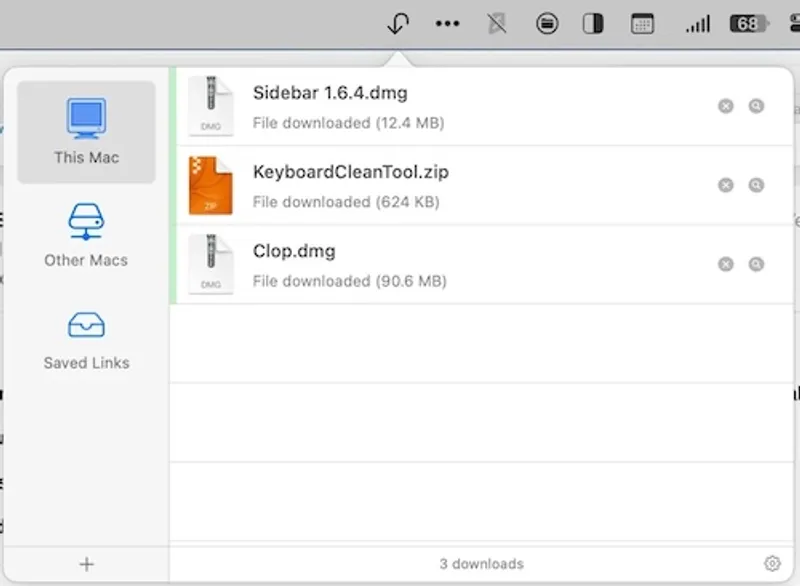Switch to Other Macs section
Screen dimensions: 800x586
click(86, 236)
